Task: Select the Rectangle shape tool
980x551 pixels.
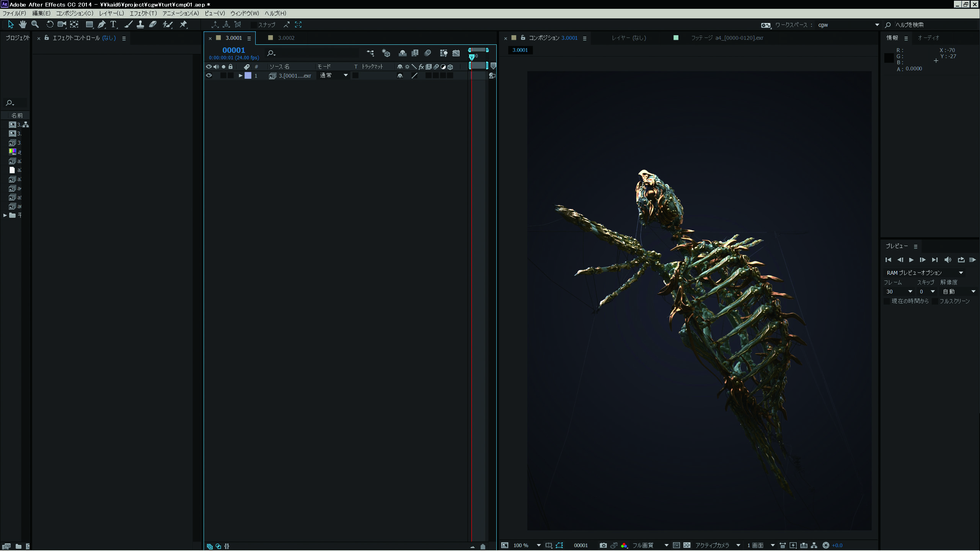Action: 90,24
